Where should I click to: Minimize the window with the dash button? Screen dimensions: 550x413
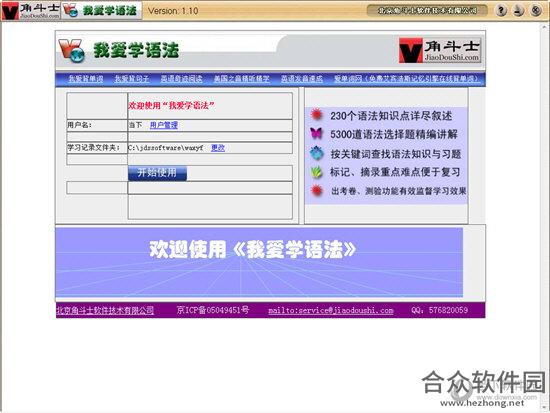coord(518,11)
